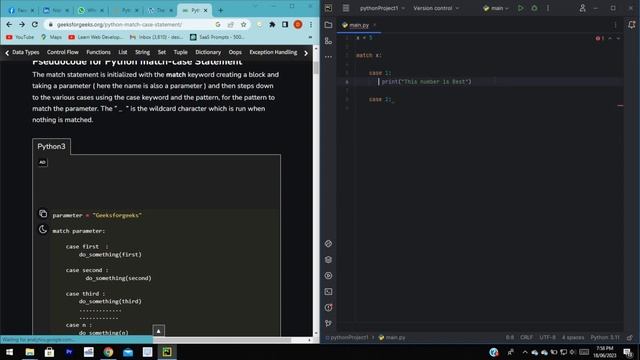Go forward in Chrome browser
The width and height of the screenshot is (640, 360).
point(22,24)
